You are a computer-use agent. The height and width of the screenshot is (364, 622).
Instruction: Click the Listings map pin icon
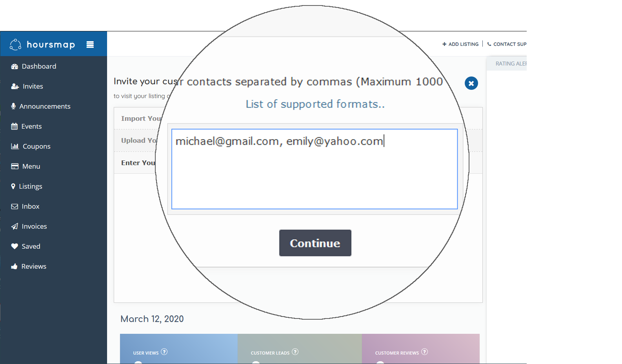(x=13, y=186)
